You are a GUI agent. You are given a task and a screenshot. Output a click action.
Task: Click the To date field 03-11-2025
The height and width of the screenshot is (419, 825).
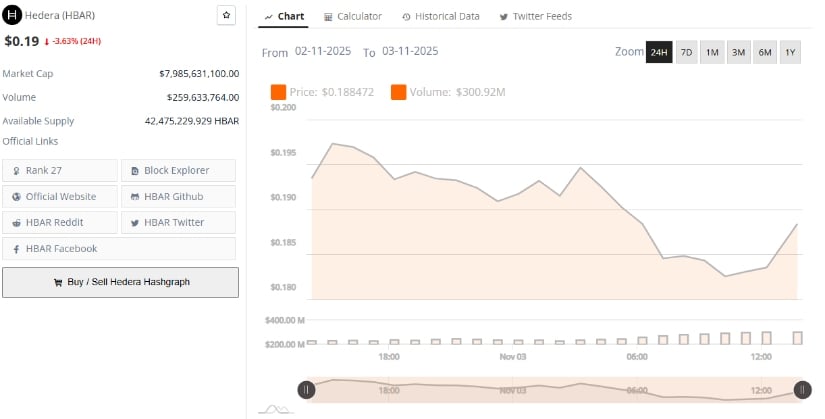pyautogui.click(x=410, y=51)
